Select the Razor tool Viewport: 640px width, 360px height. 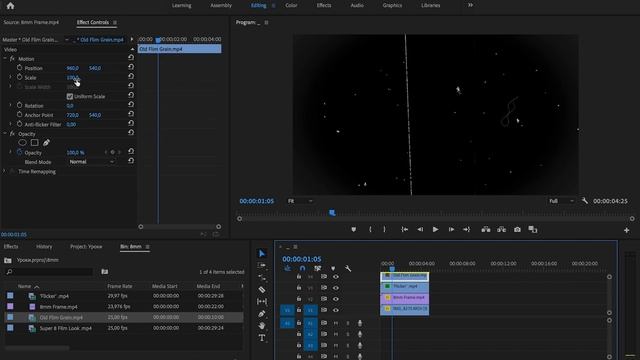click(x=262, y=290)
